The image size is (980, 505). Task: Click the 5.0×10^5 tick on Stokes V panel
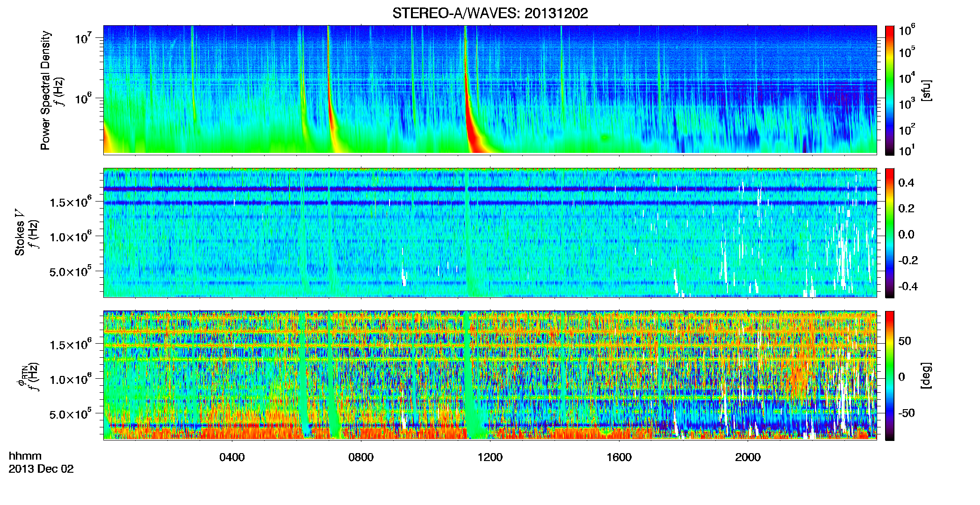70,271
